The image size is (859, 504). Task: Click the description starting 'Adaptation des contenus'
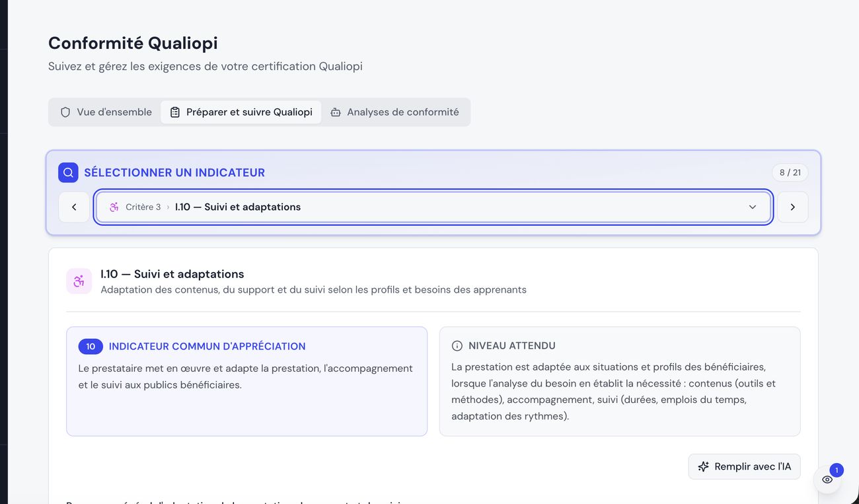pos(314,289)
